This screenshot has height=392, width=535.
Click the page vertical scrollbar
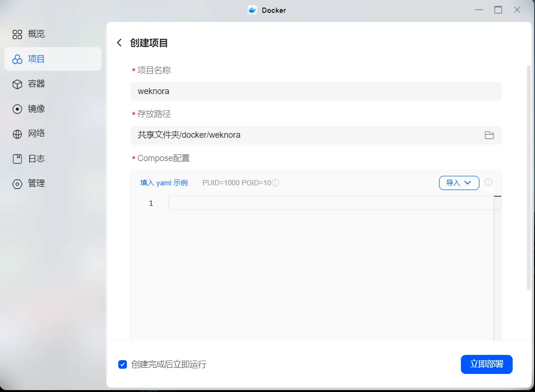tap(529, 177)
